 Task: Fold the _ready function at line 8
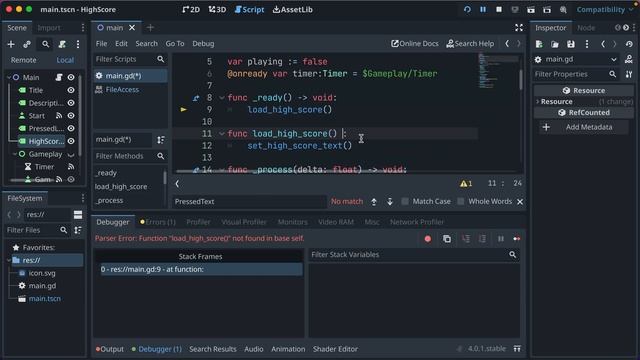click(x=222, y=98)
